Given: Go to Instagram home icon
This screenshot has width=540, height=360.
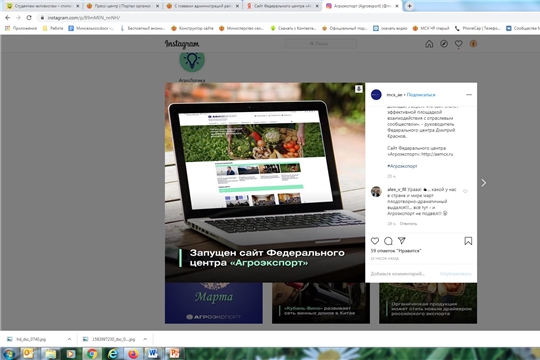Looking at the screenshot, I should click(x=429, y=44).
